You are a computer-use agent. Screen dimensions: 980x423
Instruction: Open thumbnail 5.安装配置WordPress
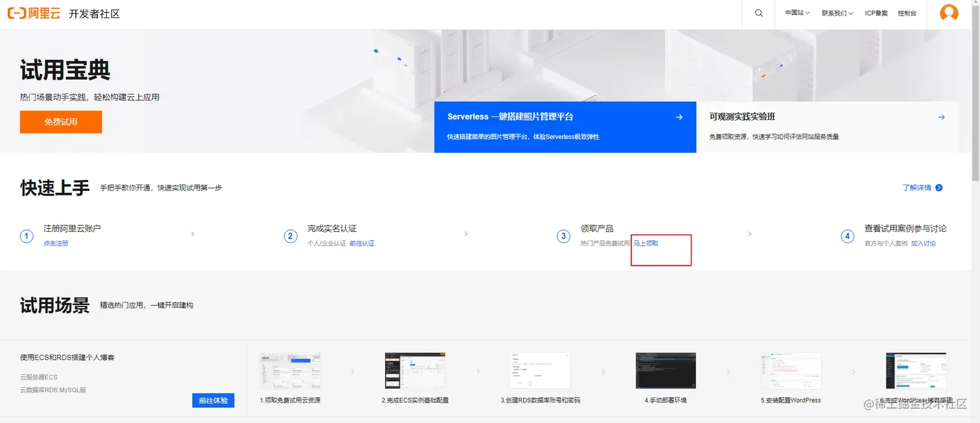(791, 371)
